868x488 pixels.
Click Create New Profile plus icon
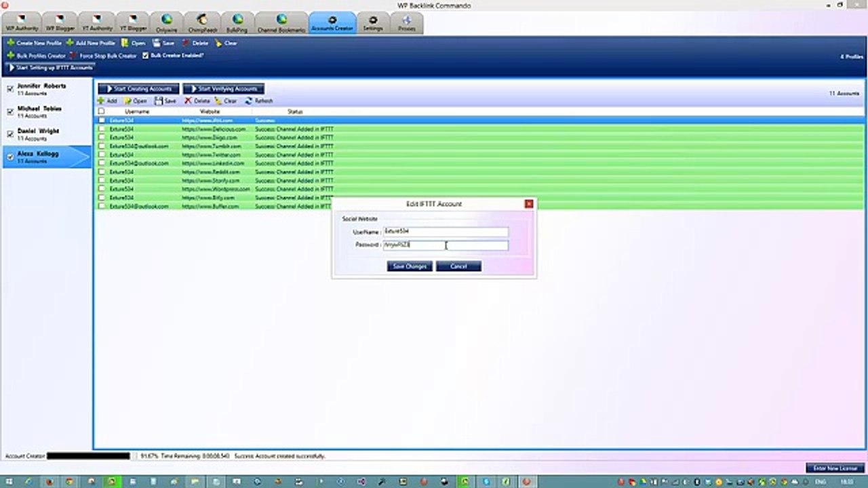point(10,43)
